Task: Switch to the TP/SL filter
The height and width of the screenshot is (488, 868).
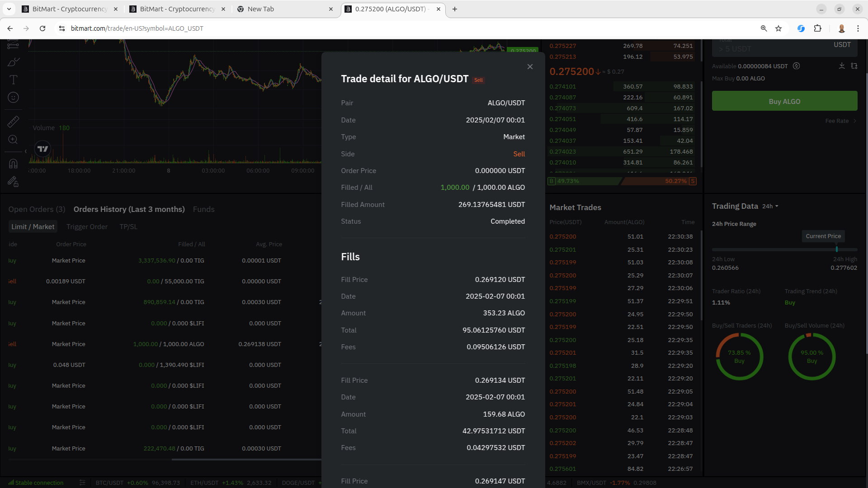Action: point(128,227)
